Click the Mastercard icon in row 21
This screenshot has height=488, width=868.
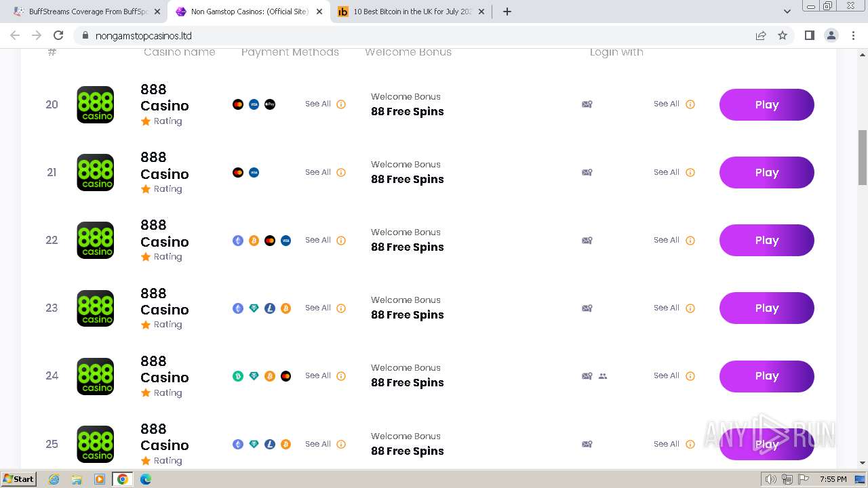coord(238,172)
